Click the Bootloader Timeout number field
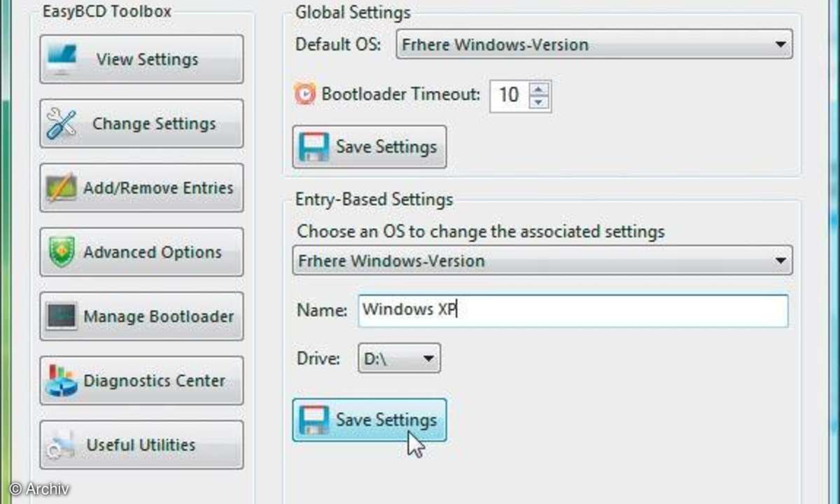The height and width of the screenshot is (504, 840). (x=510, y=94)
